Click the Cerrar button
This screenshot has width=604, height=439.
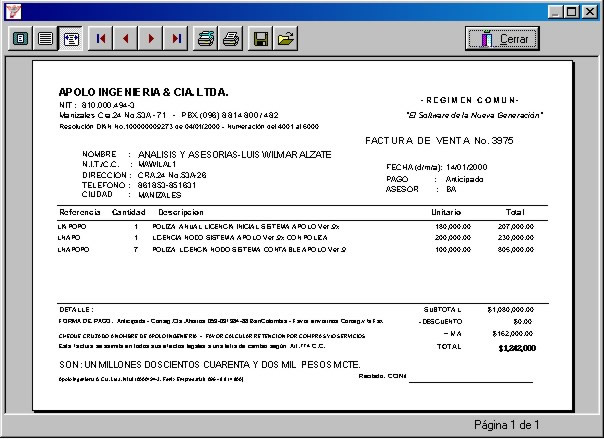[x=502, y=39]
